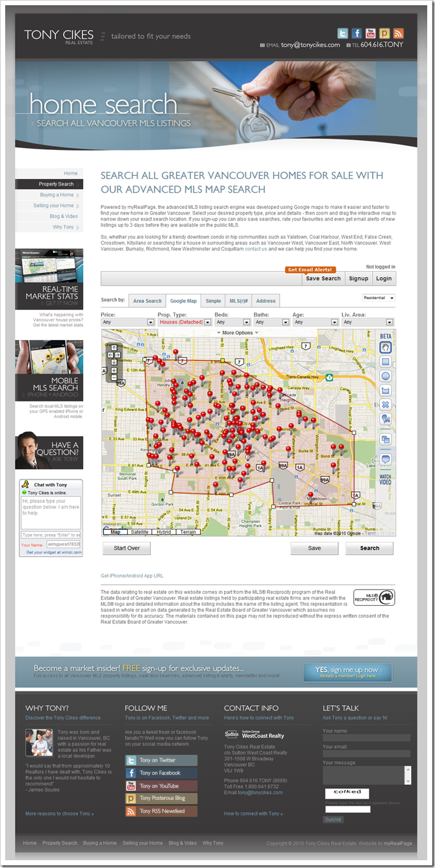The width and height of the screenshot is (435, 868).
Task: Open Mobile MLS Search sidebar banner
Action: coord(49,370)
